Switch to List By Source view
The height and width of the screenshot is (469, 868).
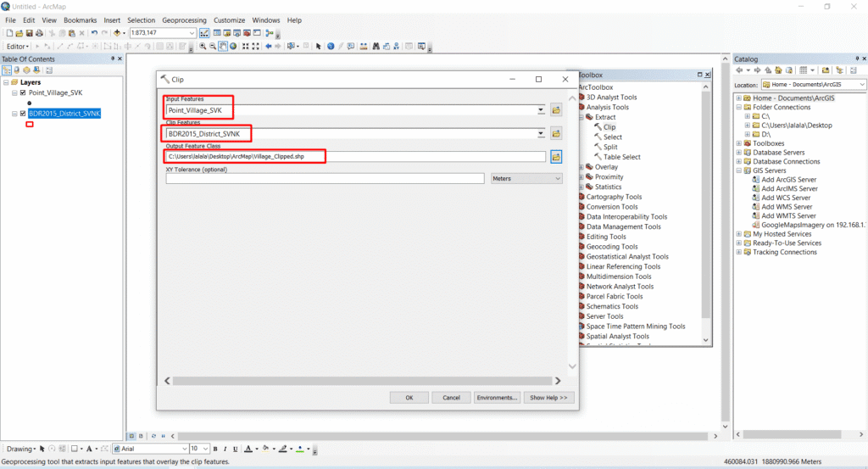click(17, 70)
